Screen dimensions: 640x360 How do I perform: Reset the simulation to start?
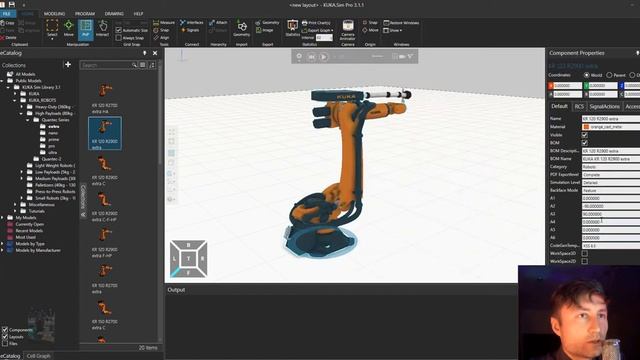coord(311,57)
